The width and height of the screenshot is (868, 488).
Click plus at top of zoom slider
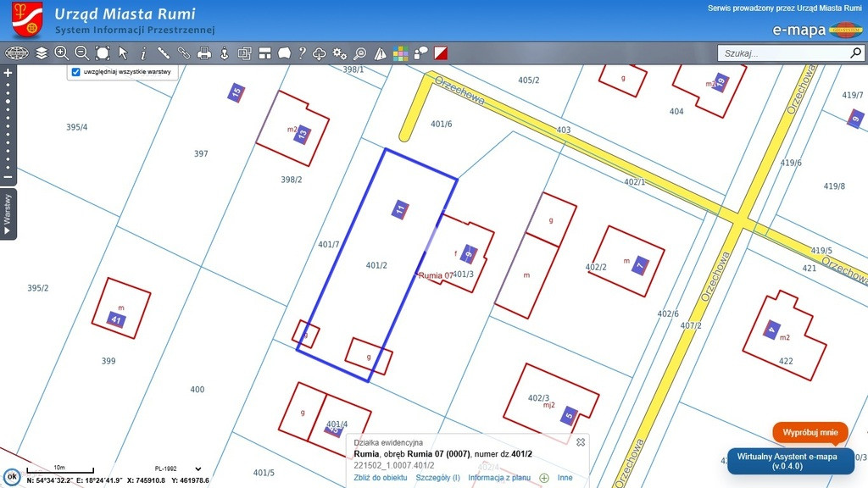(8, 73)
